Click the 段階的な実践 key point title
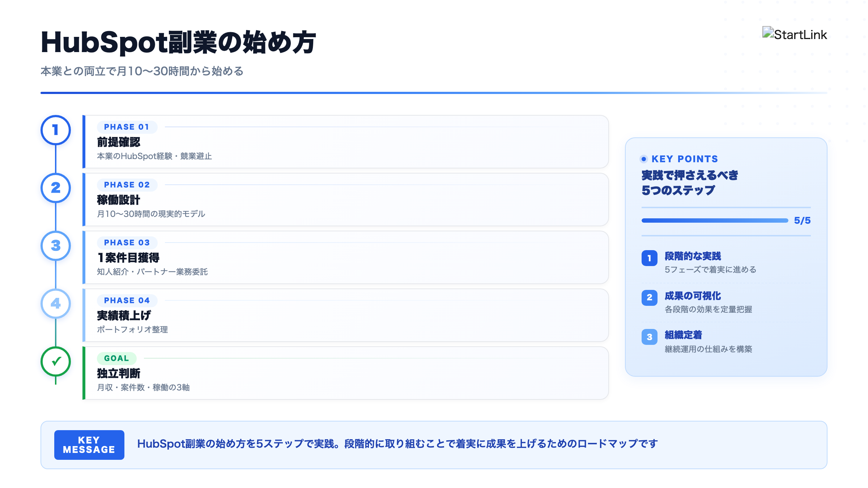This screenshot has width=868, height=488. (693, 256)
